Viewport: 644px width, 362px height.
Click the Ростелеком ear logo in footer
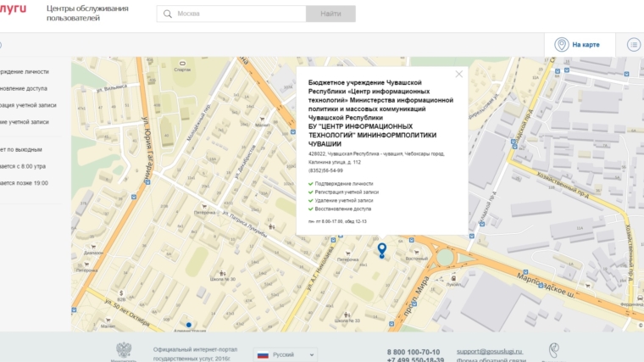[x=554, y=350]
